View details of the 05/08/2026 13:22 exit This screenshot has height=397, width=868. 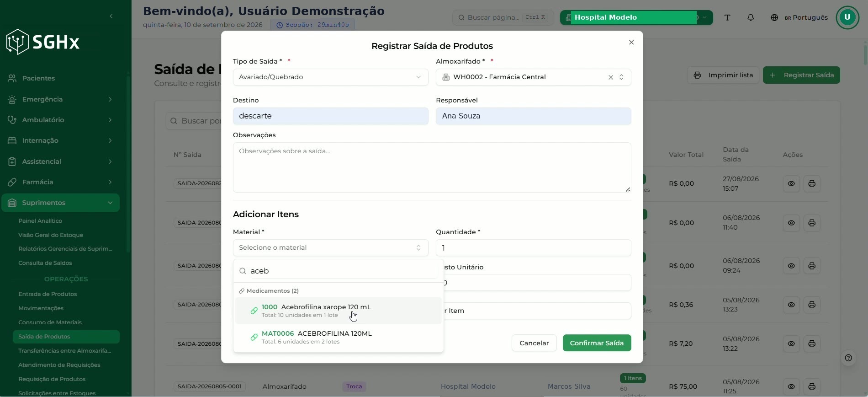coord(791,343)
